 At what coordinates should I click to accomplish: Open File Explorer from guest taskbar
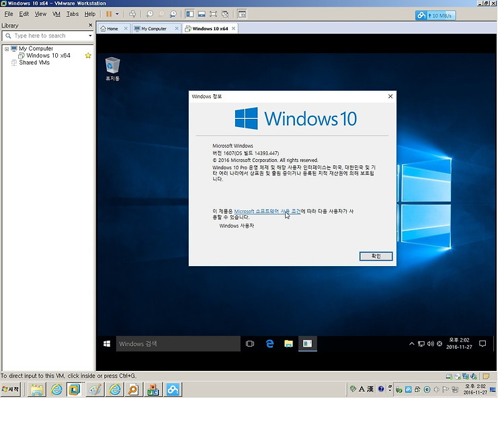click(x=288, y=344)
